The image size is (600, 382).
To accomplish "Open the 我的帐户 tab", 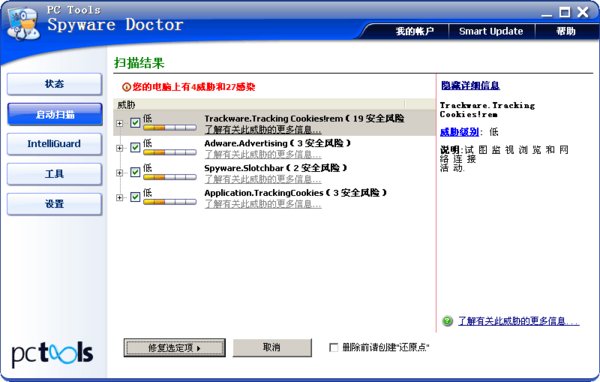I will point(415,31).
